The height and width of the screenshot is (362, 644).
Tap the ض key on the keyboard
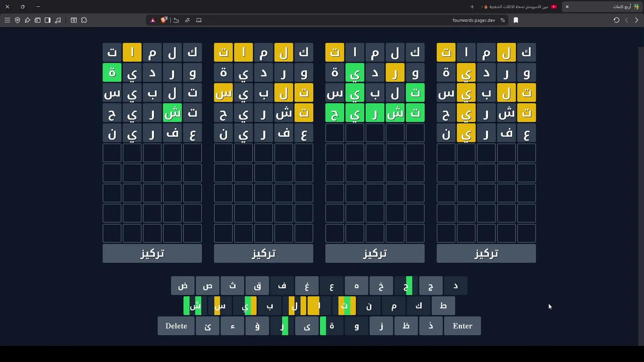[x=183, y=286]
